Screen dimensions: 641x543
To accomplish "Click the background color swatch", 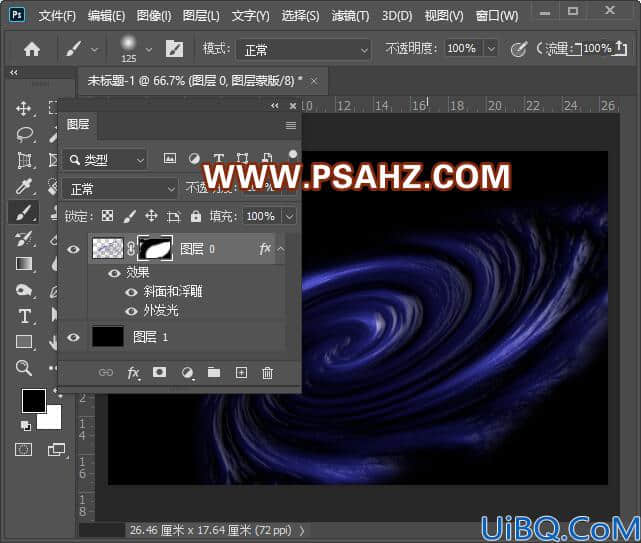I will 54,421.
